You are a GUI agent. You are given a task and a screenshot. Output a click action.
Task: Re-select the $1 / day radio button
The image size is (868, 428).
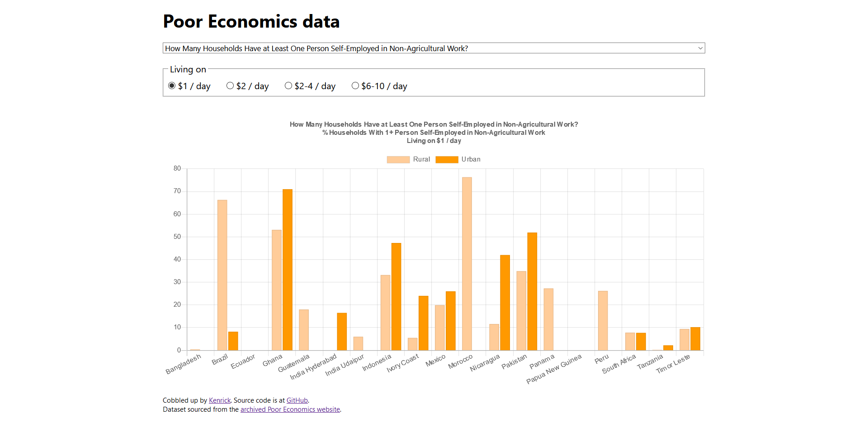[x=172, y=86]
